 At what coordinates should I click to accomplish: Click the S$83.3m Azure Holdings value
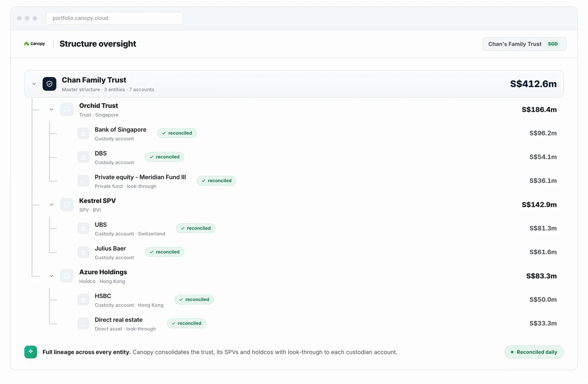point(541,276)
